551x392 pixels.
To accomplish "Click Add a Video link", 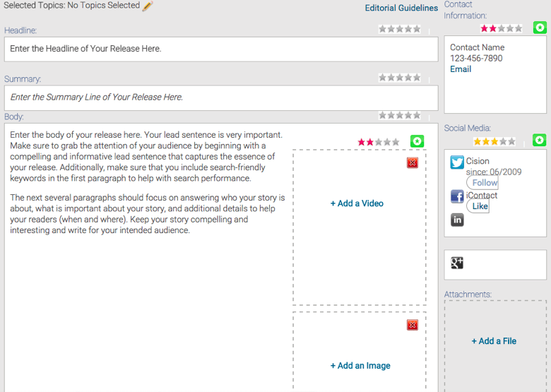I will point(357,203).
